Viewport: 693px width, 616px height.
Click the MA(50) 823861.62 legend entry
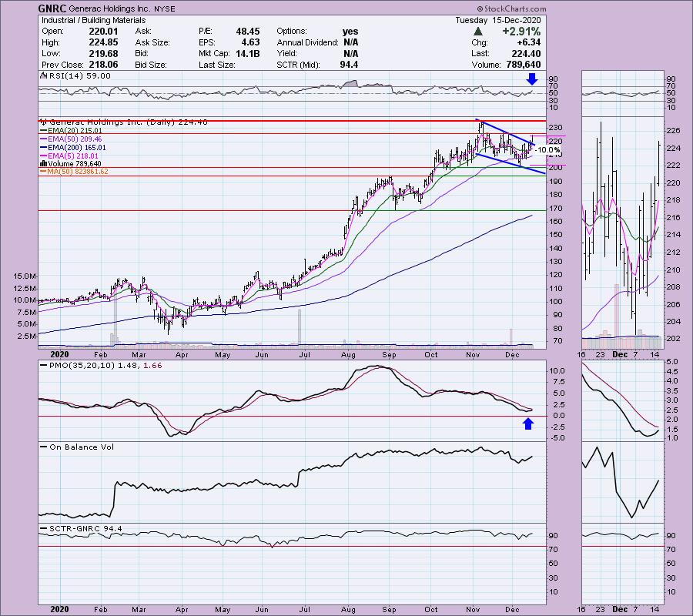click(x=78, y=172)
